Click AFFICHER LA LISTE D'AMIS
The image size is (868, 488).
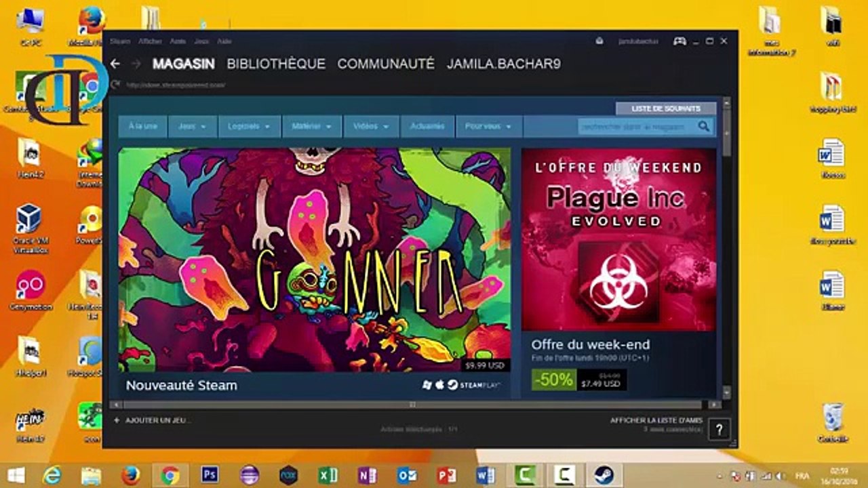(656, 421)
